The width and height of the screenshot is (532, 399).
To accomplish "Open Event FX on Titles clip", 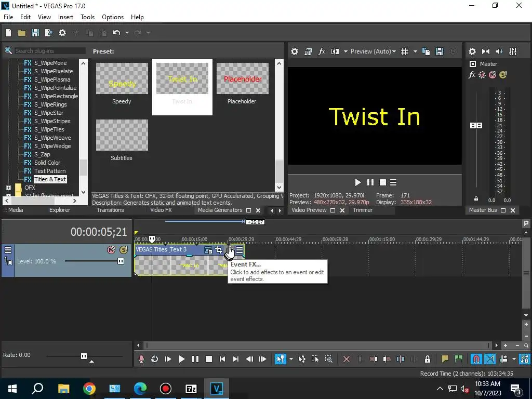I will click(229, 250).
